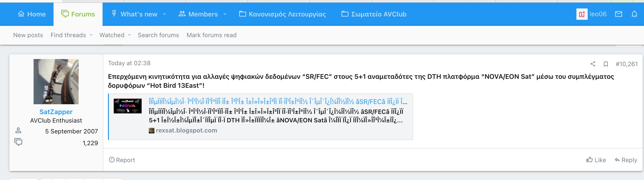Click the leo06 user avatar icon
The height and width of the screenshot is (180, 644).
[582, 14]
